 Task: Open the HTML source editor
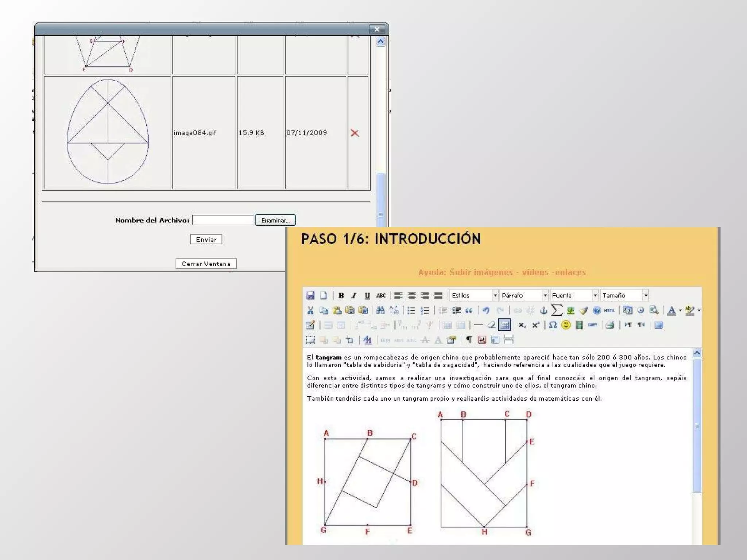(x=609, y=310)
